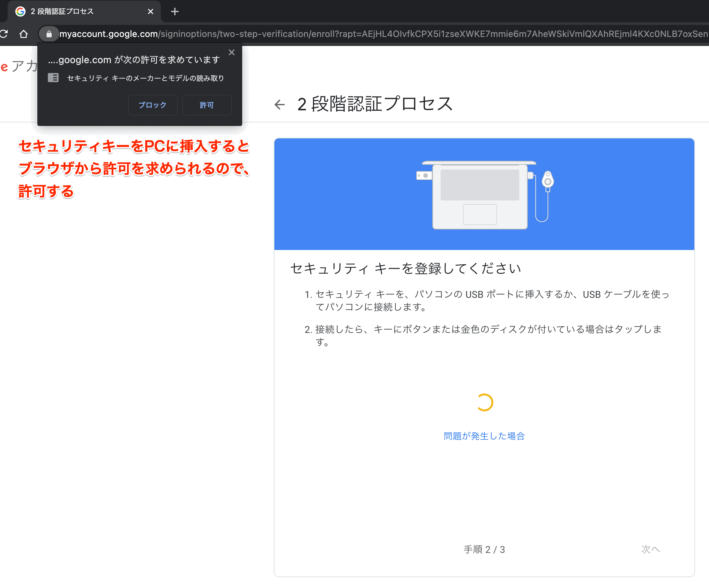The width and height of the screenshot is (709, 588).
Task: Go to the browser home icon
Action: [23, 34]
